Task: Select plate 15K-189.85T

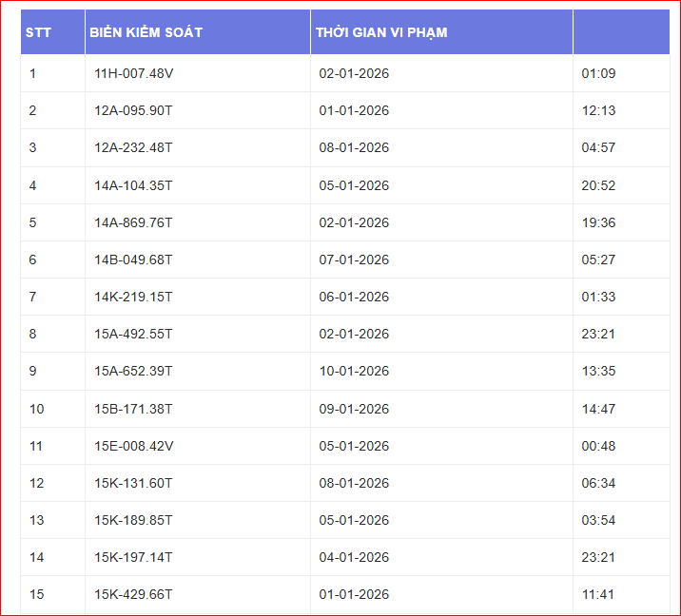Action: [x=133, y=520]
